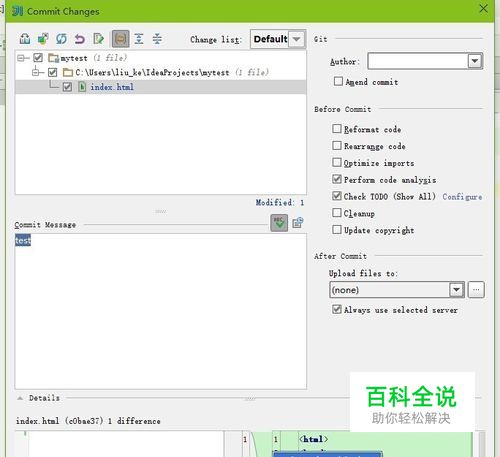Select the index.html tree row
500x457 pixels.
[x=161, y=87]
